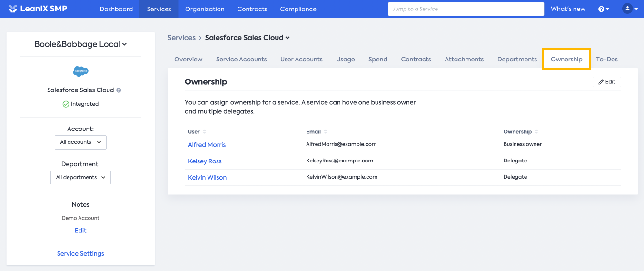Open What's new

pos(568,9)
